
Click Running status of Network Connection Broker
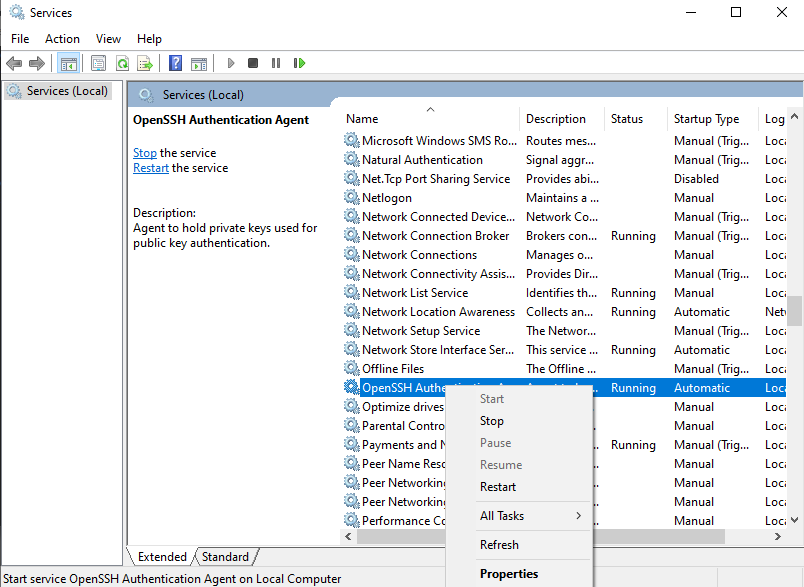(633, 236)
